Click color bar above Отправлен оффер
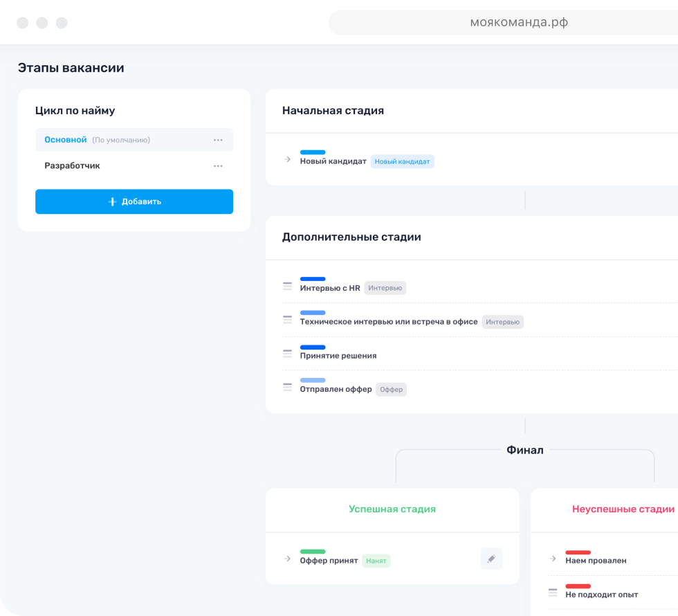The image size is (678, 616). click(x=313, y=380)
